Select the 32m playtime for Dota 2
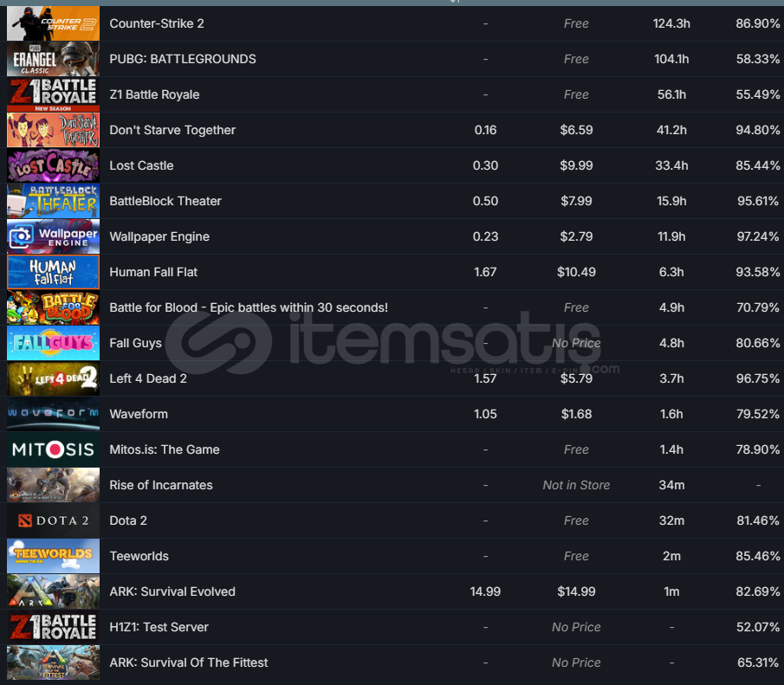This screenshot has height=685, width=784. (671, 520)
